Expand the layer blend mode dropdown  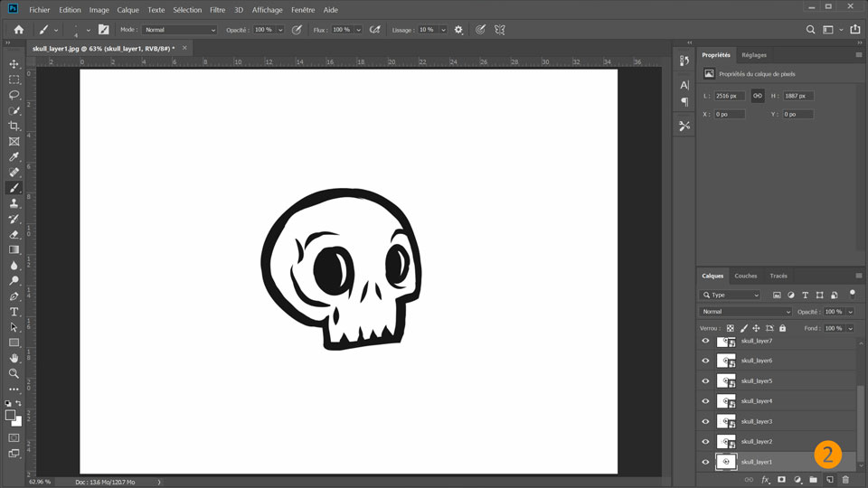746,312
